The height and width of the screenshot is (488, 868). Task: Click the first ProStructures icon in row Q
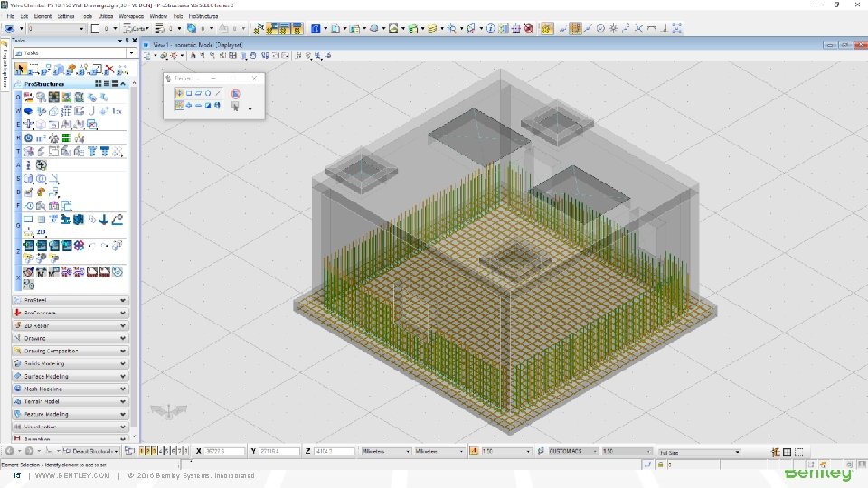tap(29, 98)
